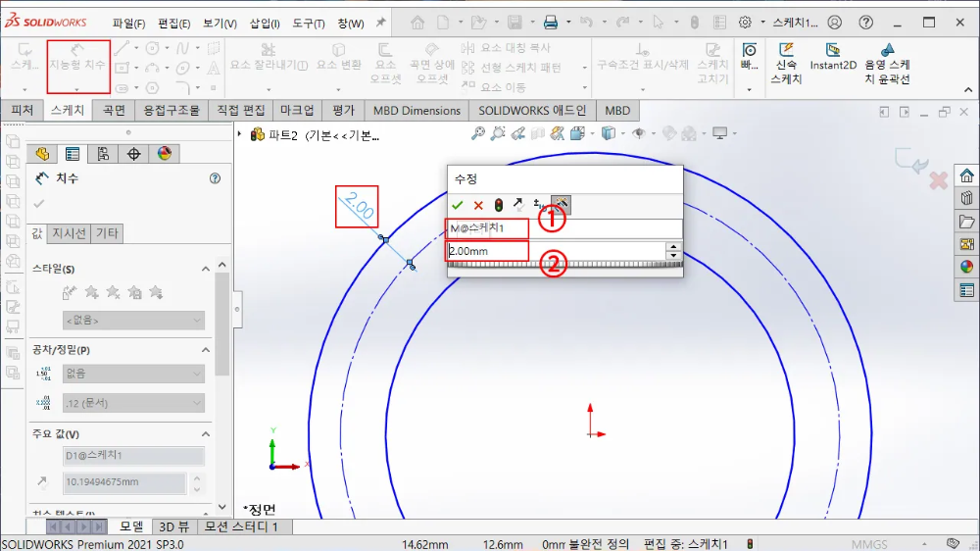Screen dimensions: 980x551
Task: Click the Previous View icon in heads-up toolbar
Action: click(518, 133)
